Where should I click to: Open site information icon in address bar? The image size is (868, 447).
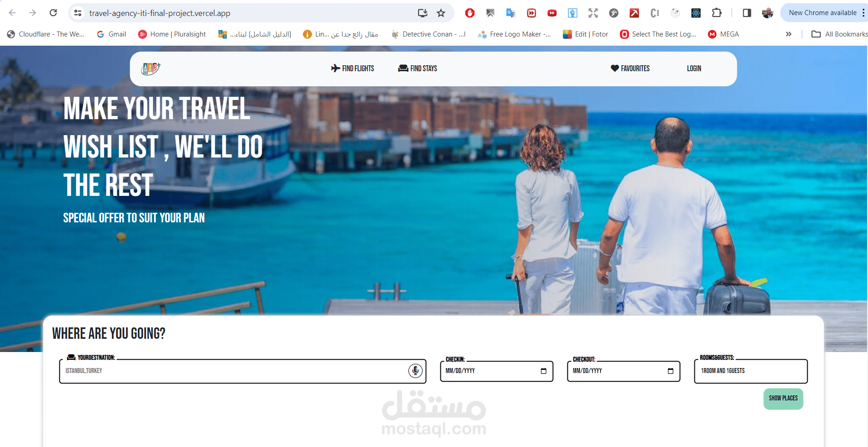click(78, 13)
